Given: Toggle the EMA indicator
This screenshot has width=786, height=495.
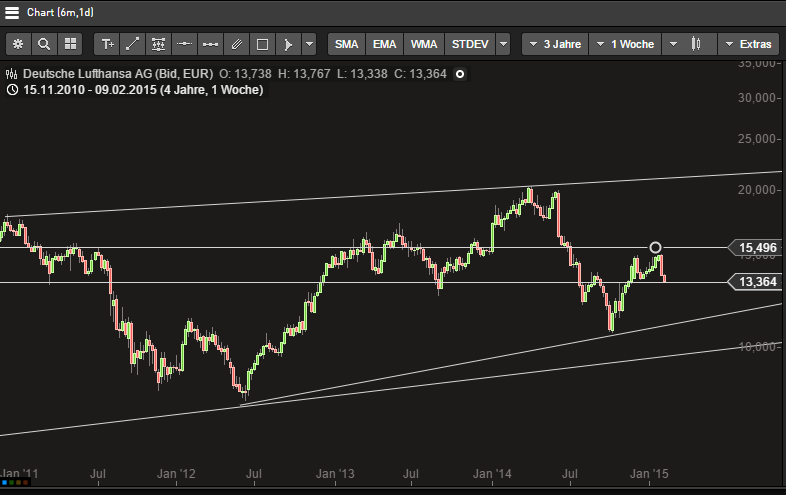Looking at the screenshot, I should 384,44.
